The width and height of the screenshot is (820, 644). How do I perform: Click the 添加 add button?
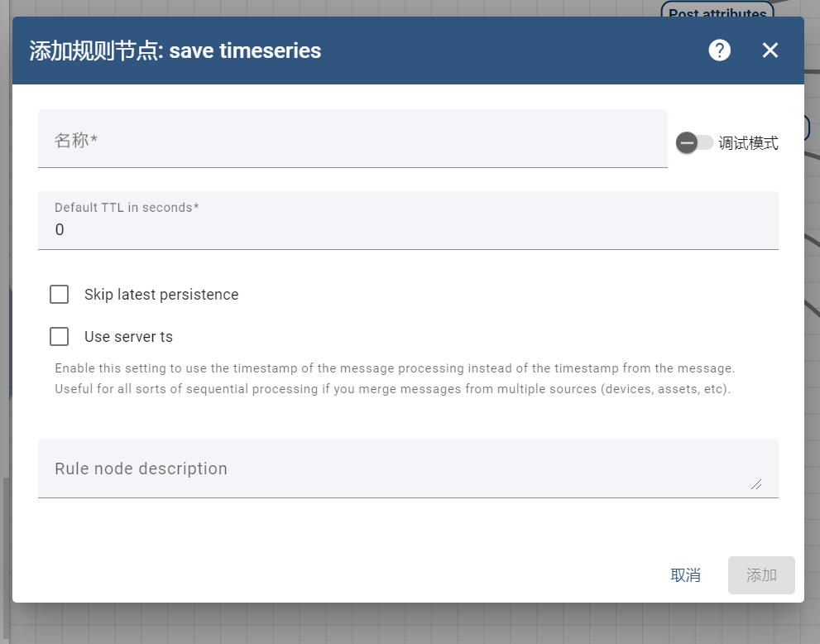point(760,574)
